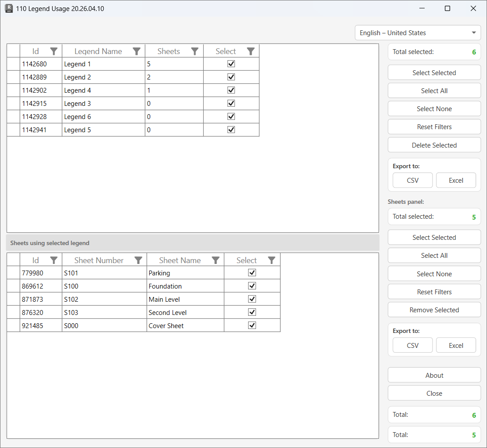487x448 pixels.
Task: Toggle the checkbox for Legend 3
Action: 231,103
